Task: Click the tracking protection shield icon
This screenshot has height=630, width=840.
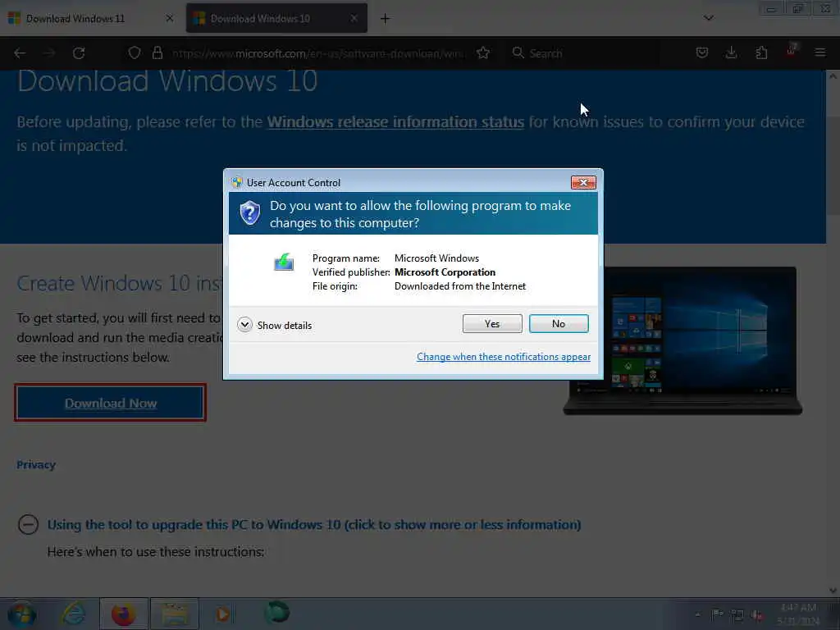Action: (x=135, y=53)
